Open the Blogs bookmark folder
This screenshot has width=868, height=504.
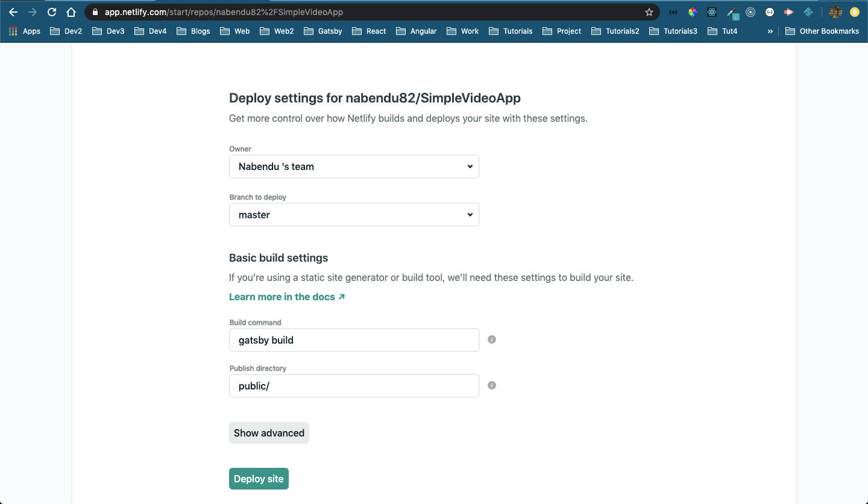pyautogui.click(x=193, y=31)
